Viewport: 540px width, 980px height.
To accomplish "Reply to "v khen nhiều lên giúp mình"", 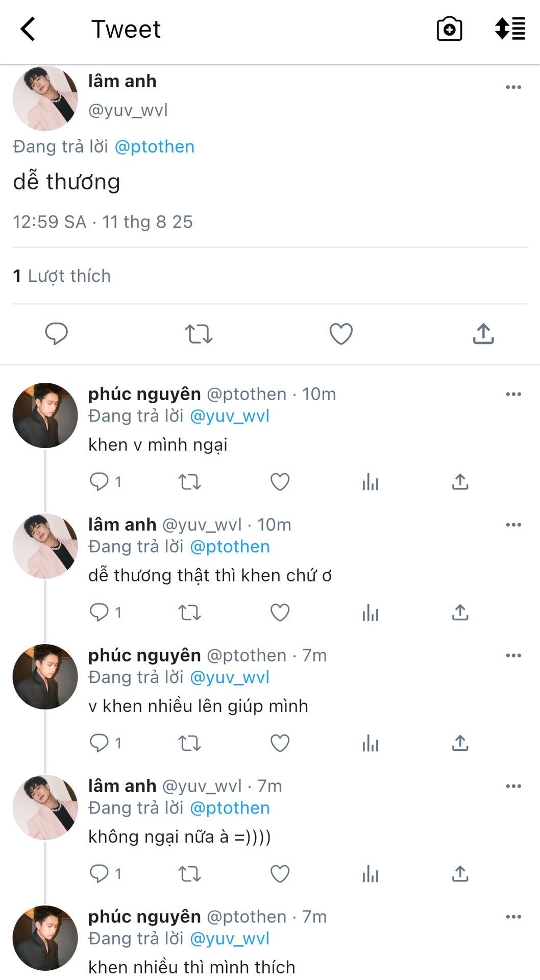I will click(99, 743).
